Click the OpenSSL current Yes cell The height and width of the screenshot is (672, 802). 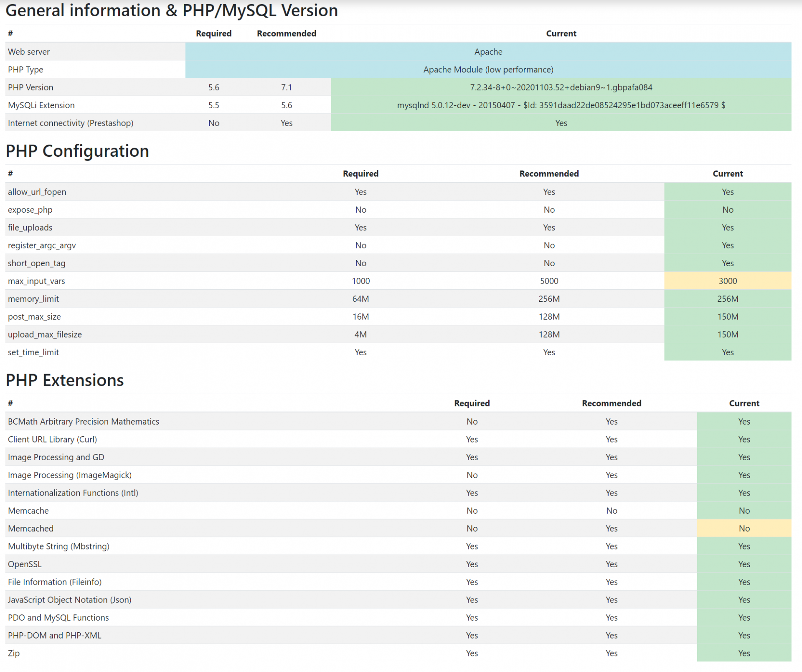pyautogui.click(x=744, y=564)
